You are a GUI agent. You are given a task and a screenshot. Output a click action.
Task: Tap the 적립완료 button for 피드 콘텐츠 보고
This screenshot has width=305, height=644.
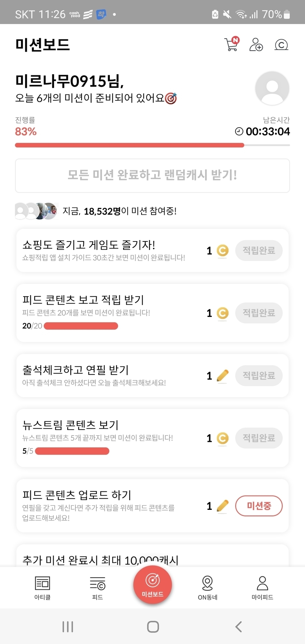[x=259, y=313]
